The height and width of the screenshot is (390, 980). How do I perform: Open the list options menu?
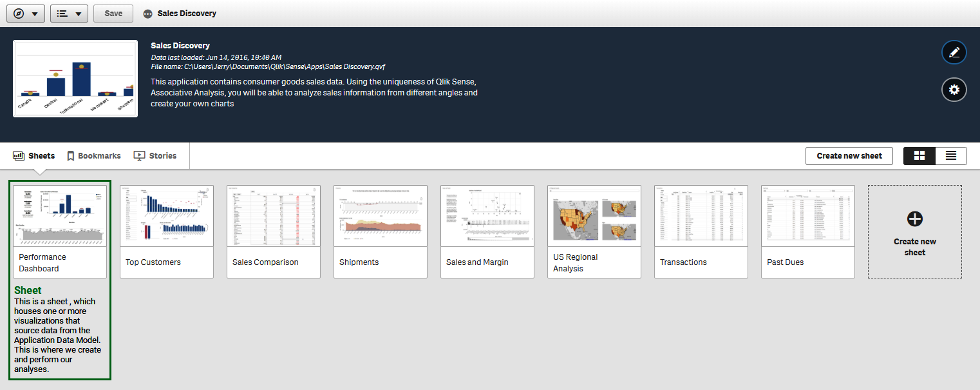(x=69, y=14)
